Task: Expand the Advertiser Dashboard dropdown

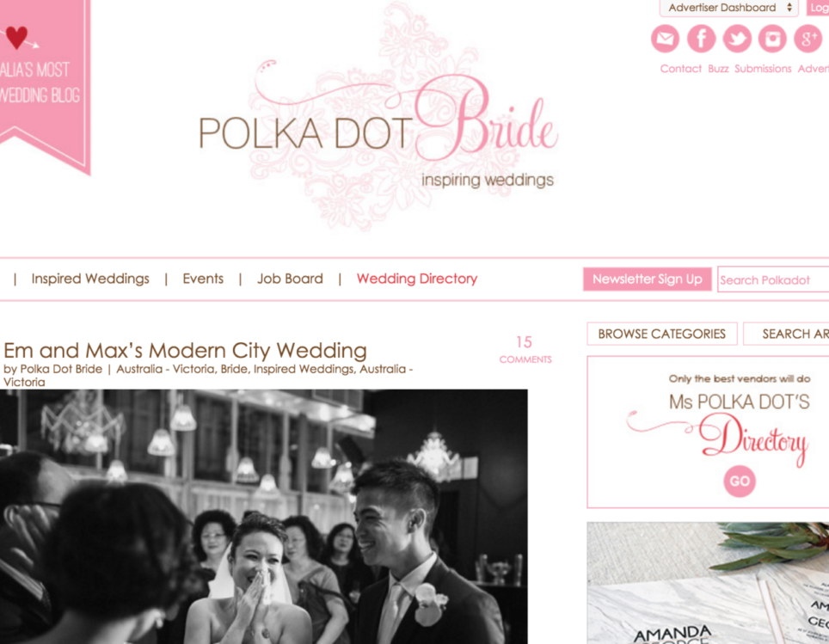Action: click(x=728, y=8)
